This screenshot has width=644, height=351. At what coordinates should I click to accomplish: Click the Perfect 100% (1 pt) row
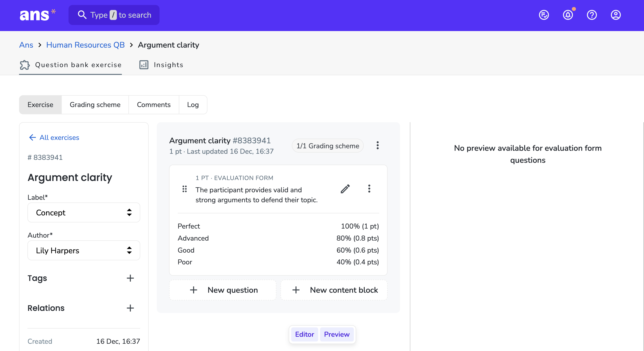pyautogui.click(x=278, y=226)
